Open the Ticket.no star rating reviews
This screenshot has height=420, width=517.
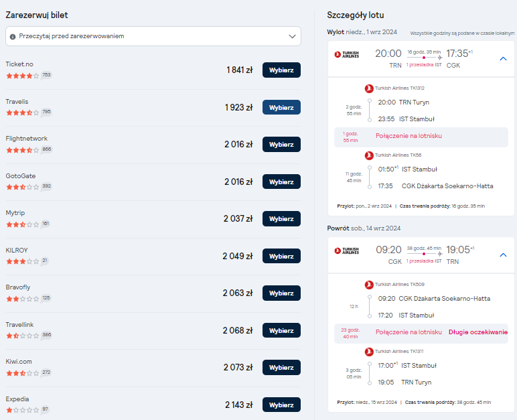22,76
